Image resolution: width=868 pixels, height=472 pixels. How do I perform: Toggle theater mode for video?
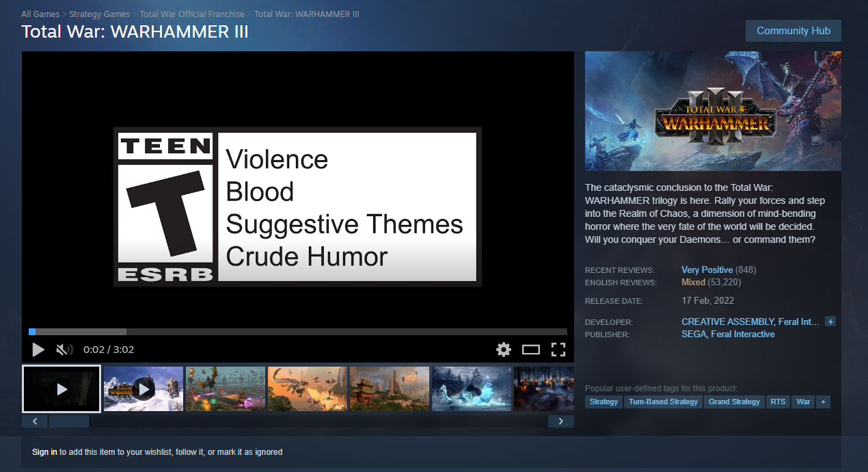click(x=531, y=350)
